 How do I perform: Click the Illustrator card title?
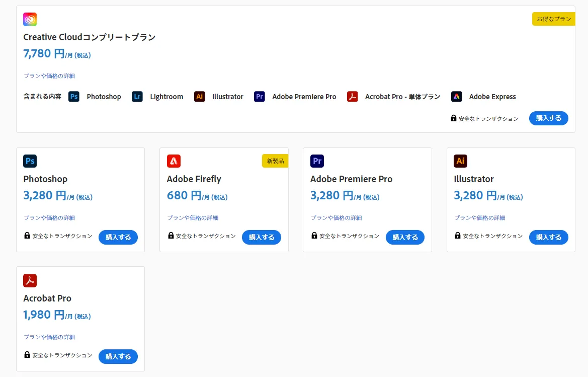(x=474, y=179)
